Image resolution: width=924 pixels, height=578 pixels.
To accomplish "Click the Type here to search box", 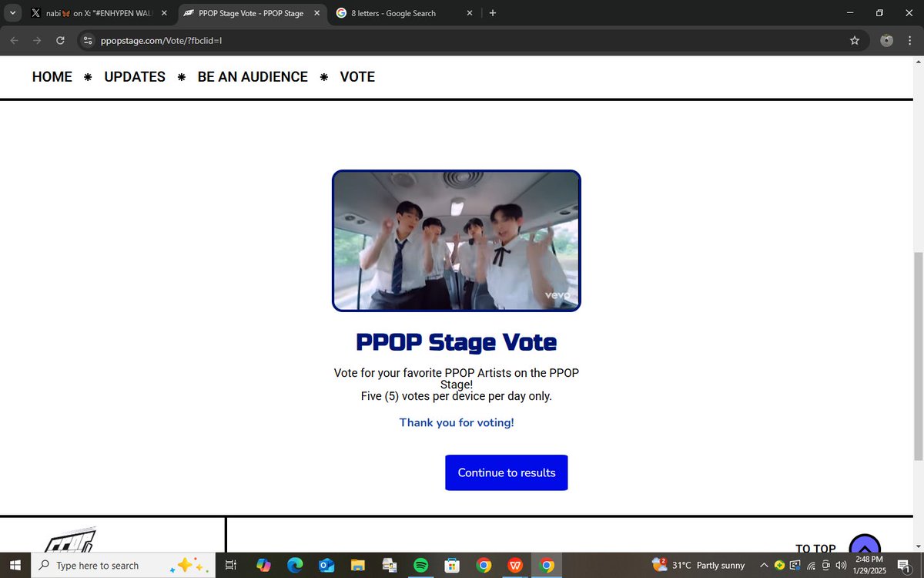I will pyautogui.click(x=123, y=565).
